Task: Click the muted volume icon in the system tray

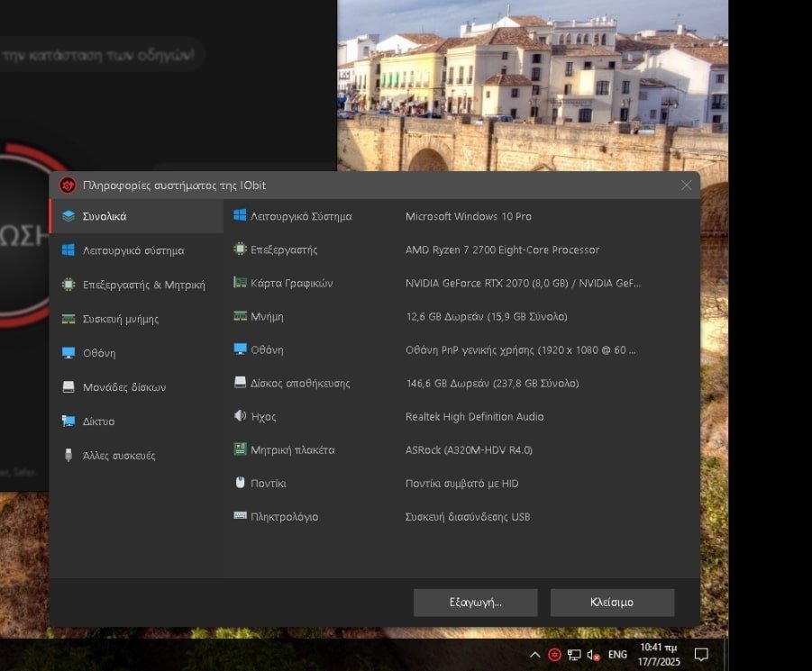Action: [594, 655]
